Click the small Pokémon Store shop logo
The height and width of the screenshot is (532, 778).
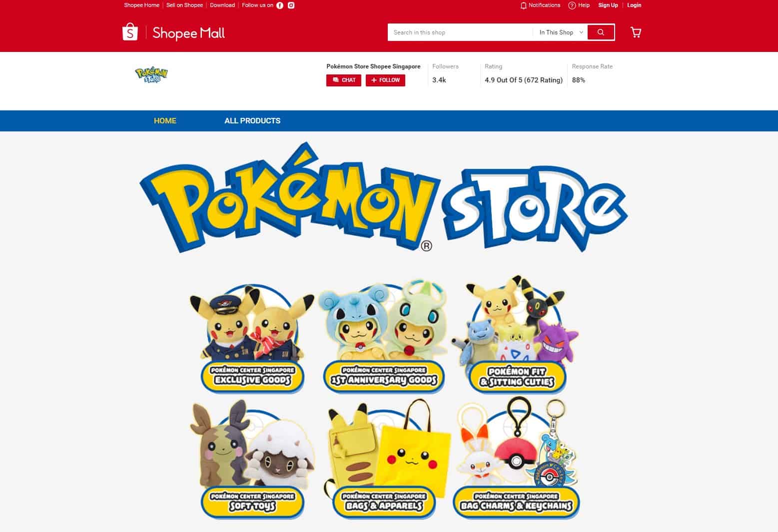[151, 75]
